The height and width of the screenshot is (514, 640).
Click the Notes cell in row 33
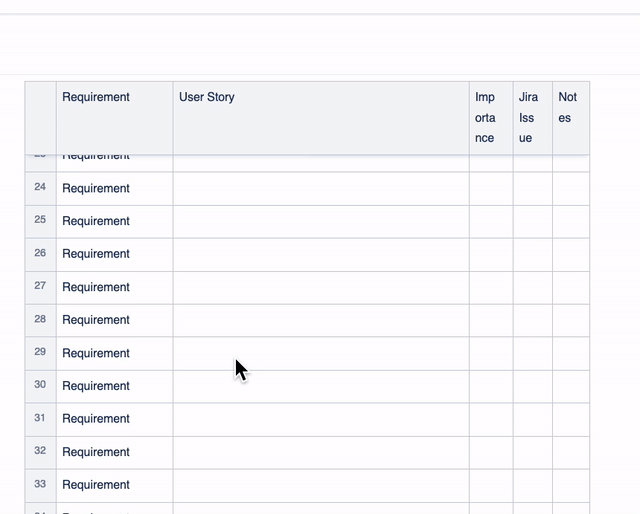pyautogui.click(x=571, y=486)
